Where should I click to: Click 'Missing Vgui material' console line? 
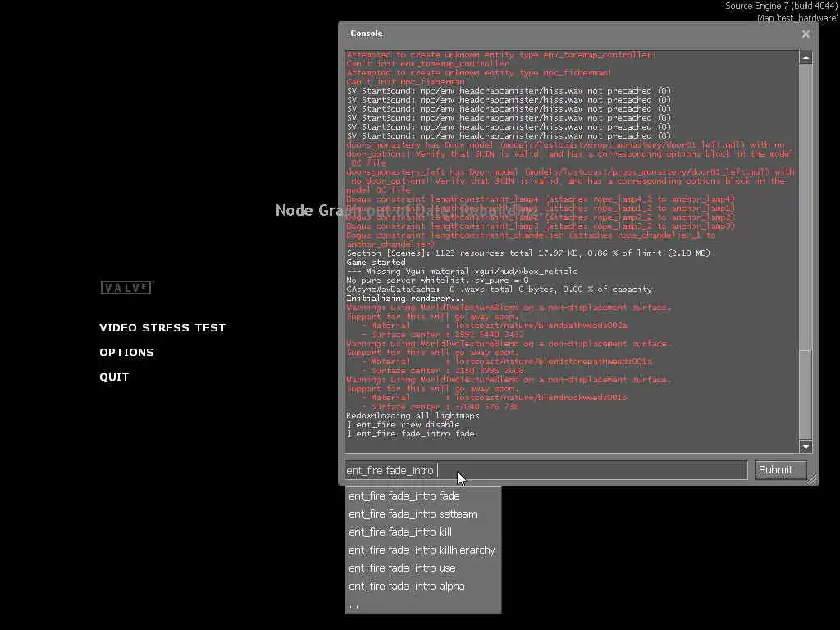click(x=462, y=272)
